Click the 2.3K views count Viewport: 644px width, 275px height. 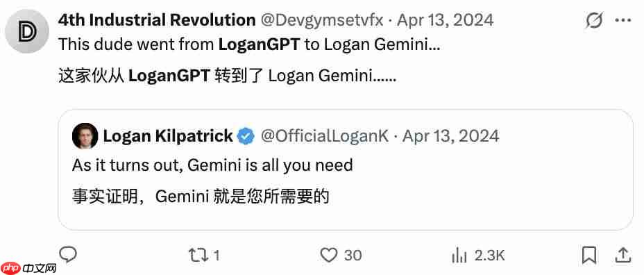(x=489, y=256)
